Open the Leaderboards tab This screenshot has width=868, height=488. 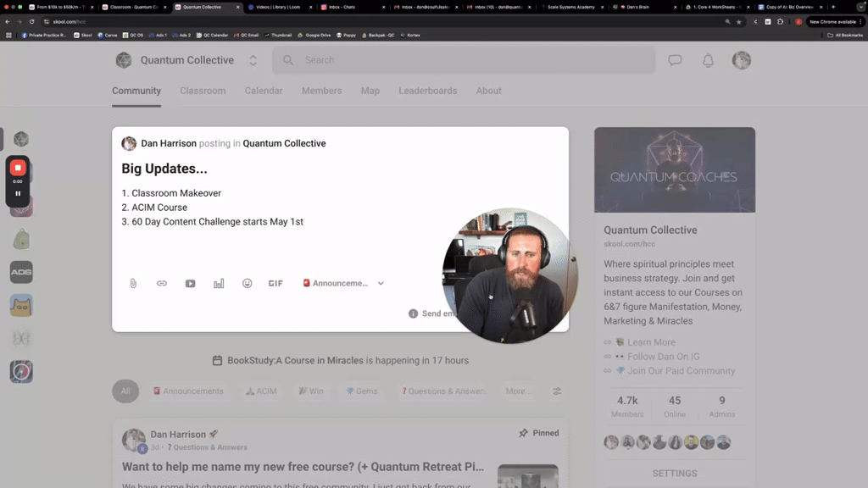point(427,91)
